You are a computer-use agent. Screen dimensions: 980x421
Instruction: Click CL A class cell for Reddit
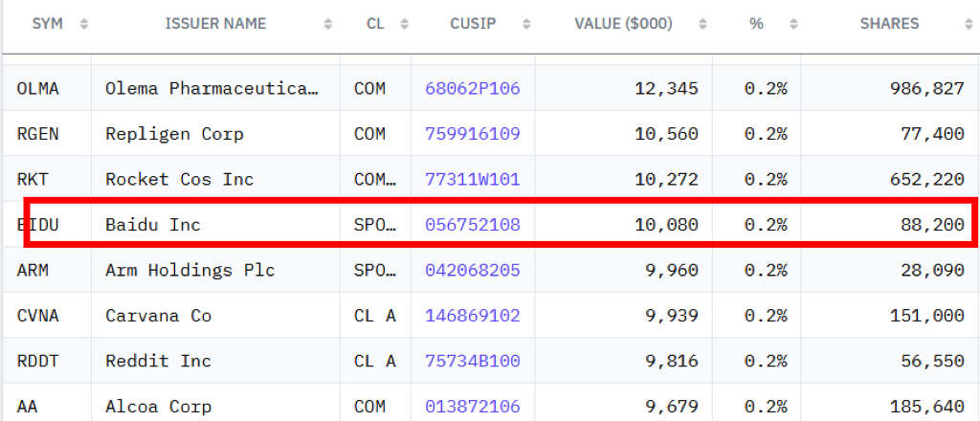point(375,361)
